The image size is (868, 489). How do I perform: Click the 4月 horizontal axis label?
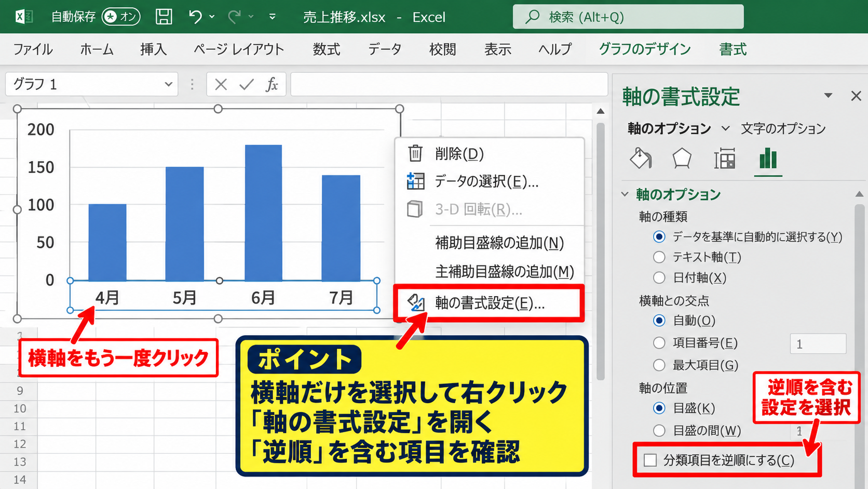[107, 298]
